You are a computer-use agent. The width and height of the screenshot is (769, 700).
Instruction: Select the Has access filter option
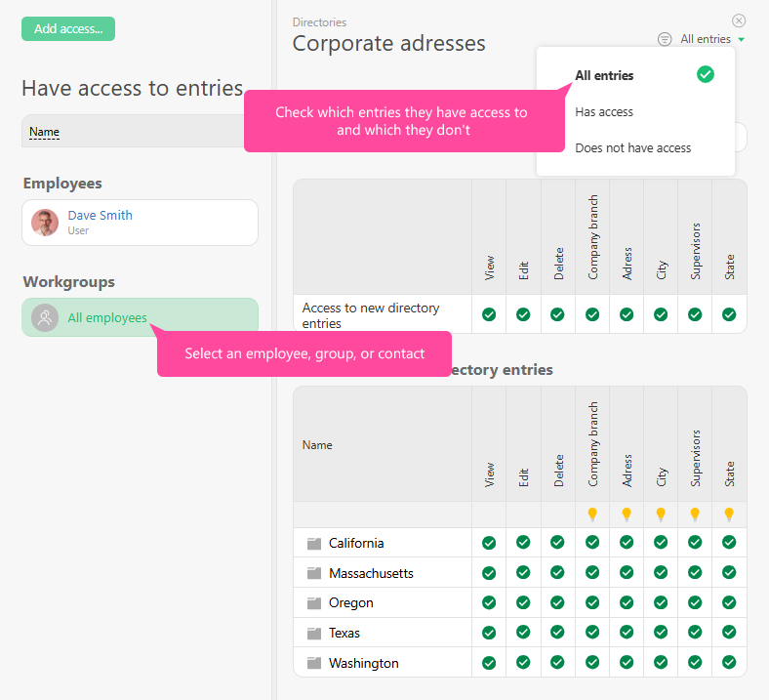point(604,112)
